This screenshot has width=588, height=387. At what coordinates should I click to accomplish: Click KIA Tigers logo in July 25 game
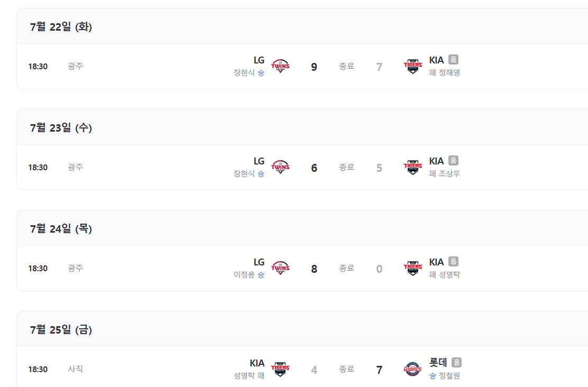(280, 369)
